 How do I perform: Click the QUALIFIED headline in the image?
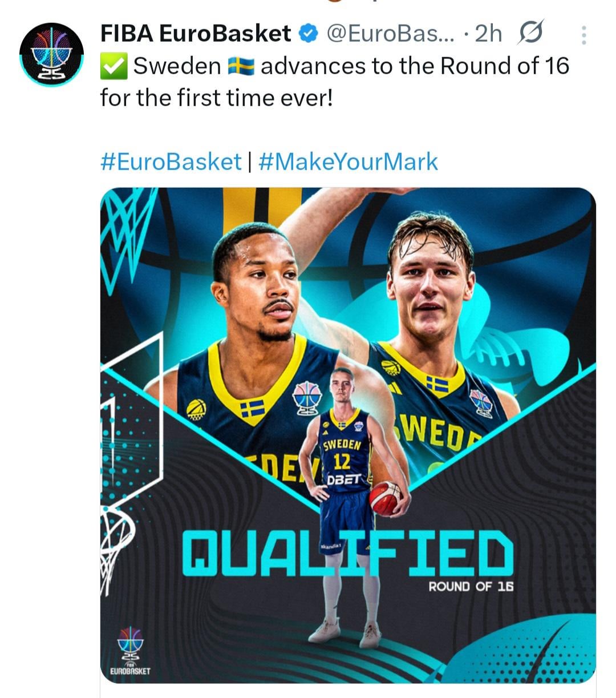348,552
